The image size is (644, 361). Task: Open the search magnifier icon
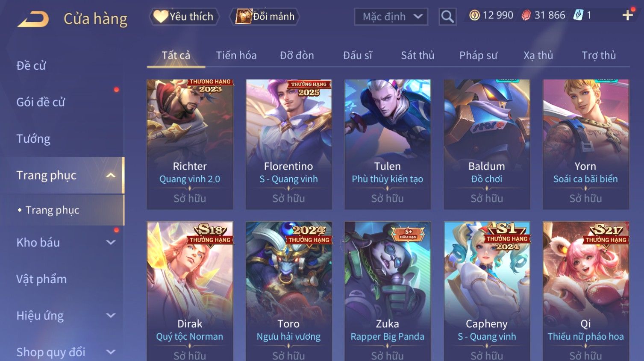click(x=447, y=17)
